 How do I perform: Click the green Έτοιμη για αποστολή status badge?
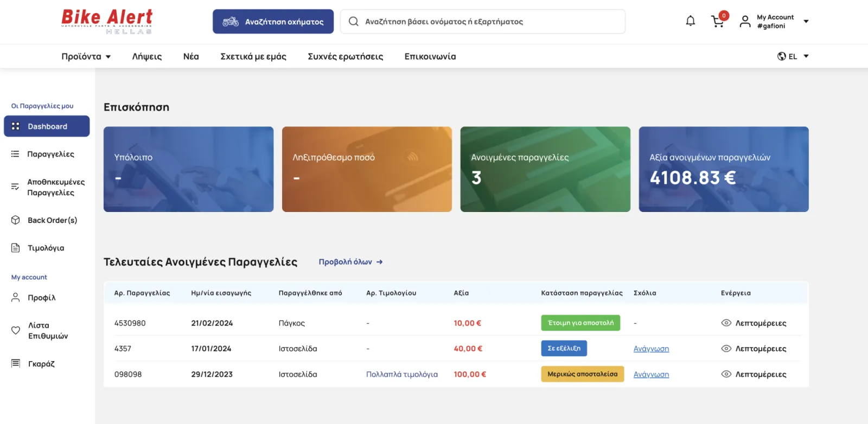tap(580, 323)
